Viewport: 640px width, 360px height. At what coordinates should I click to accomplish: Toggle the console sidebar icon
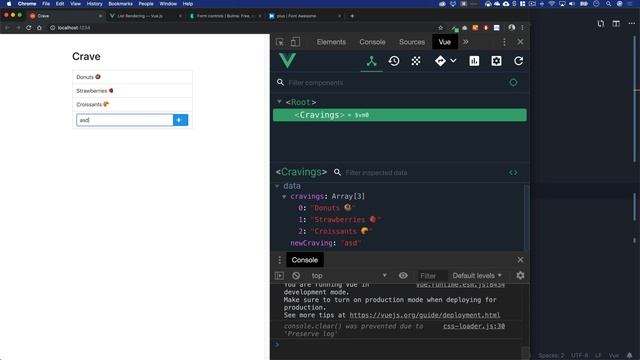pos(279,276)
